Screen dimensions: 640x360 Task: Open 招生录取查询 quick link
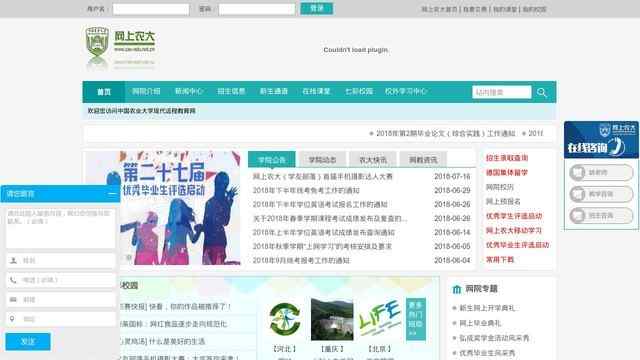[x=507, y=158]
